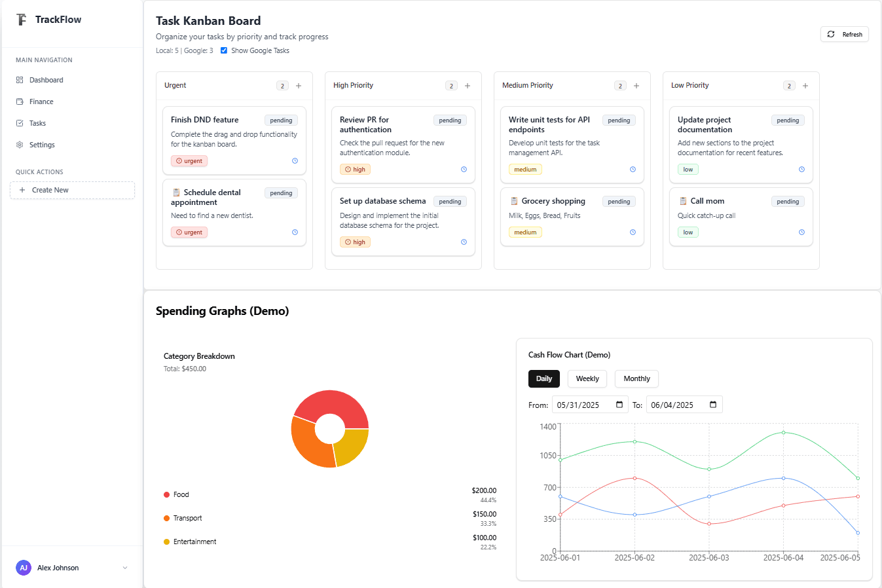Click plus icon in Urgent column header

(299, 86)
